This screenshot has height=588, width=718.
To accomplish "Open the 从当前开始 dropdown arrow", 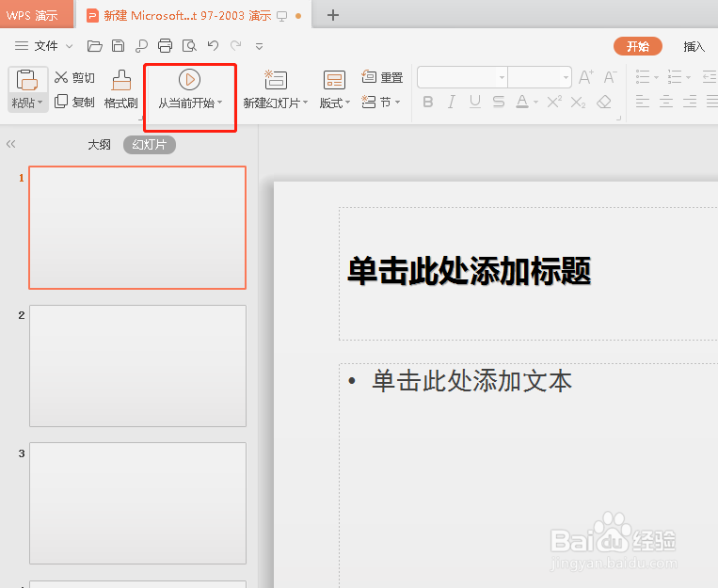I will tap(220, 103).
